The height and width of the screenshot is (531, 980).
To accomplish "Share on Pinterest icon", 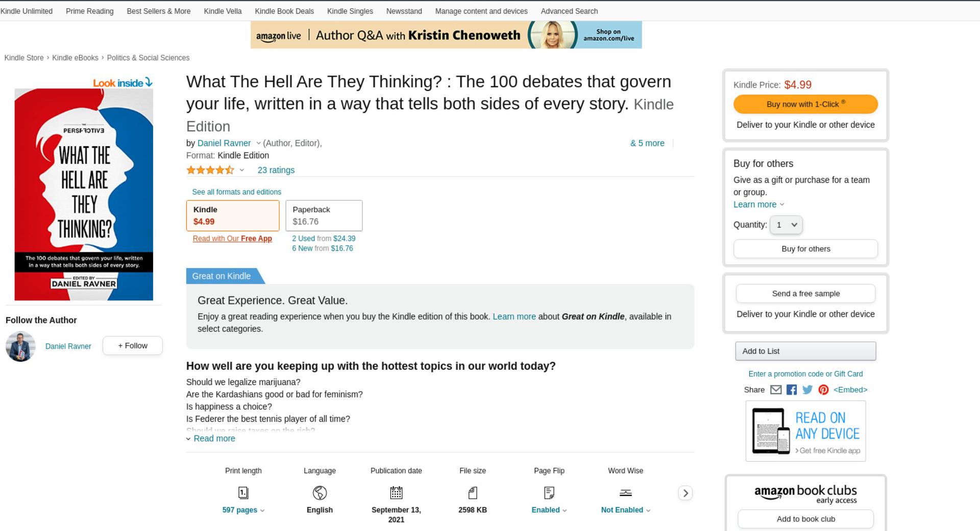I will pos(823,390).
